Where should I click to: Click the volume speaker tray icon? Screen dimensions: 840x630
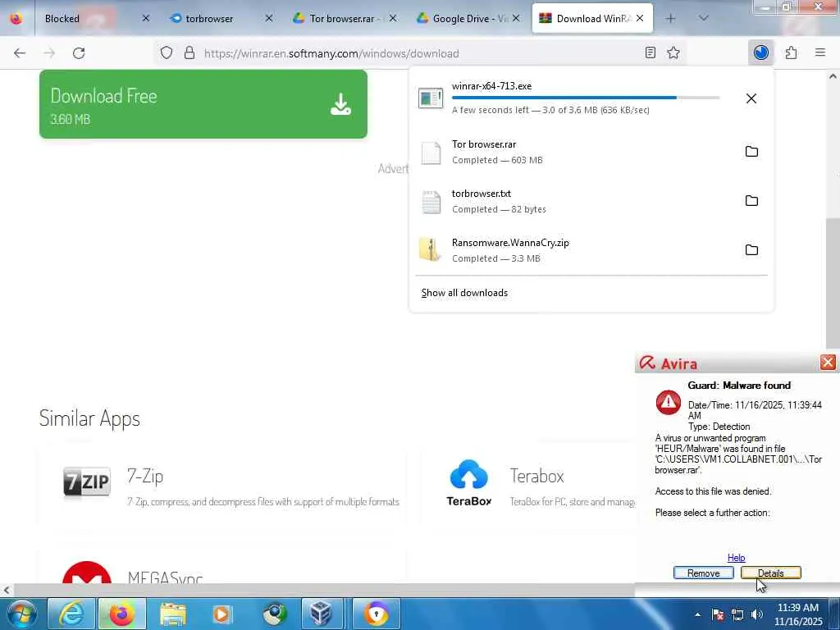(757, 614)
